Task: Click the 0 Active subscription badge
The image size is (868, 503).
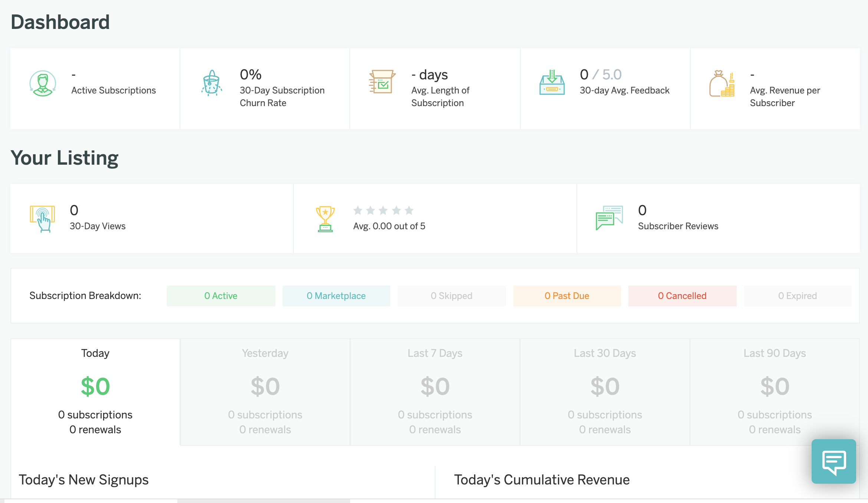Action: 221,296
